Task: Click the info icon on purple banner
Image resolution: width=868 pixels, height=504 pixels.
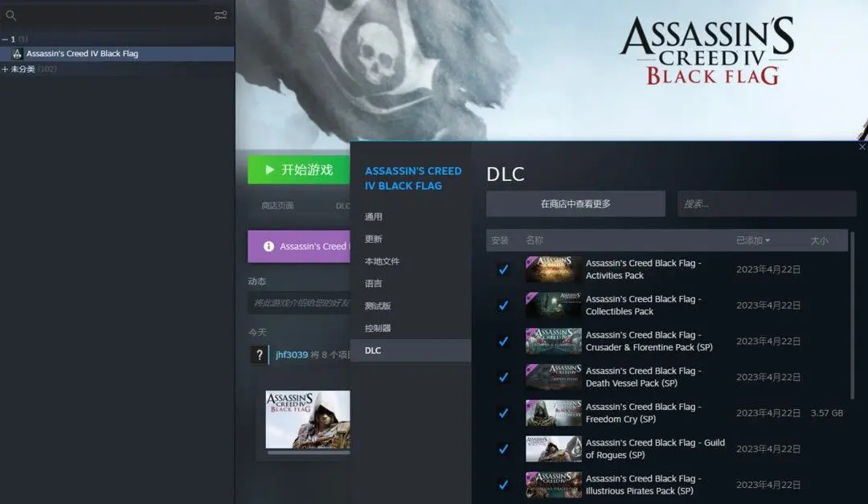Action: click(268, 247)
